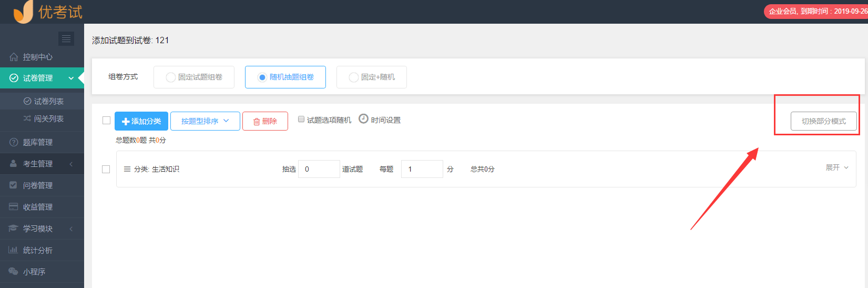
Task: Select the 固定试题组卷 radio option
Action: 171,77
